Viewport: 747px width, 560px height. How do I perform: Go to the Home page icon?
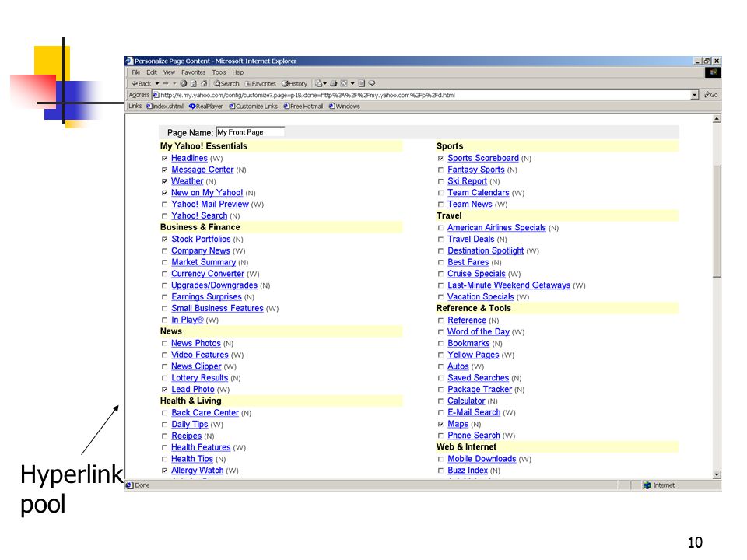204,83
